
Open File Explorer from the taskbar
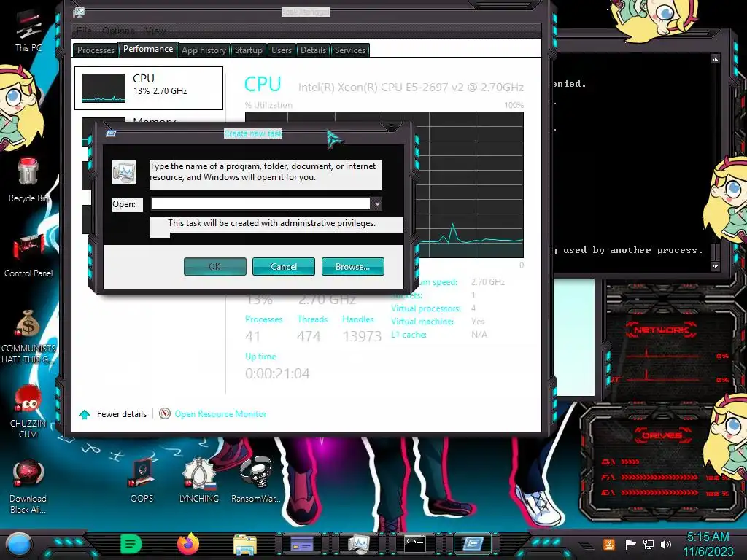point(245,545)
